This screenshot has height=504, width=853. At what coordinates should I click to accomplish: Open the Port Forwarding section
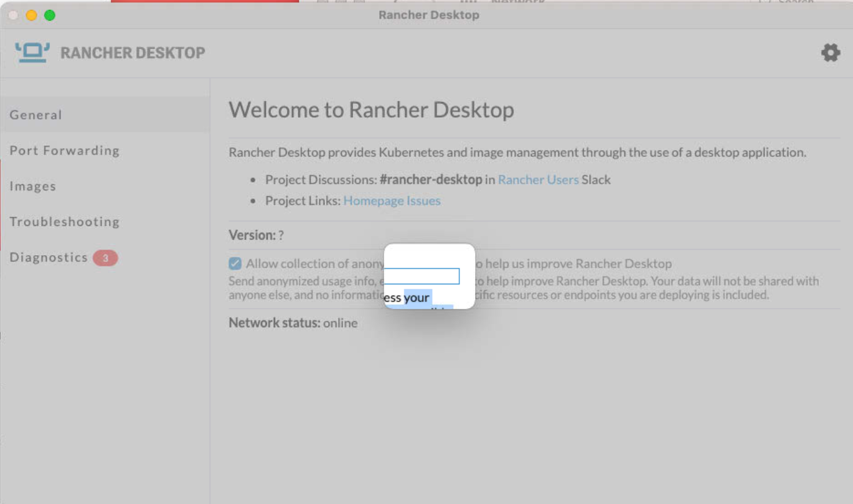coord(64,150)
